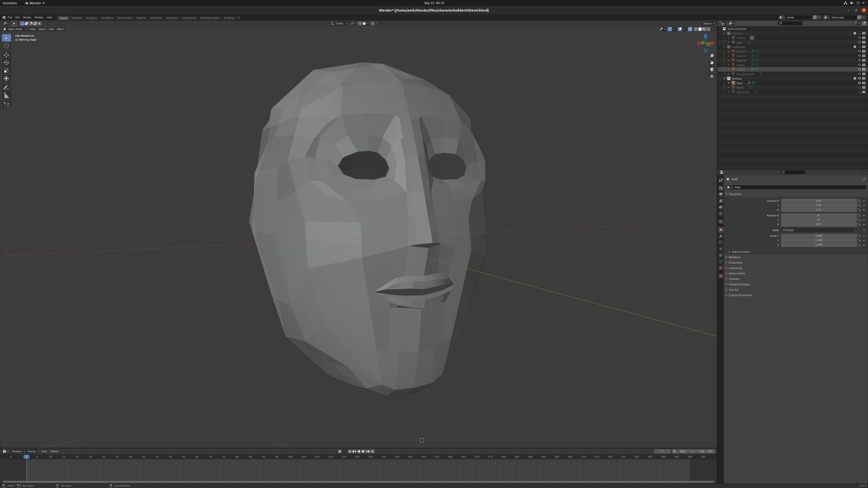Screen dimensions: 868x488
Task: Open the Object Mode dropdown
Action: click(14, 29)
